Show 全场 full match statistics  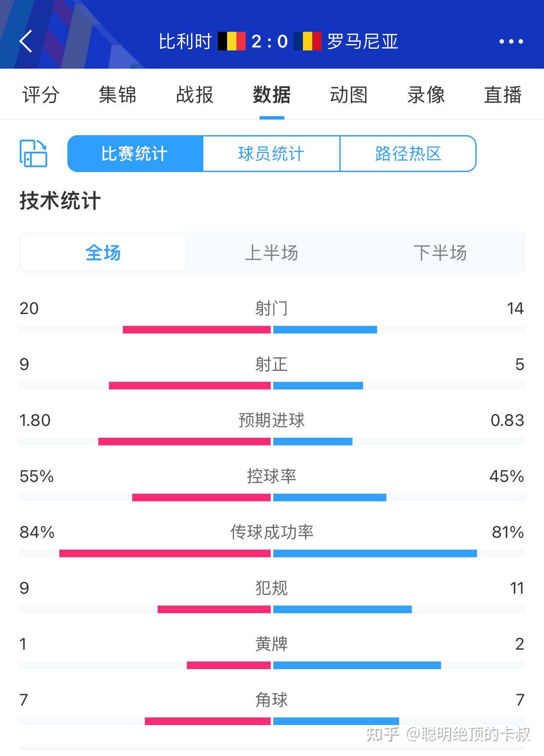tap(103, 253)
